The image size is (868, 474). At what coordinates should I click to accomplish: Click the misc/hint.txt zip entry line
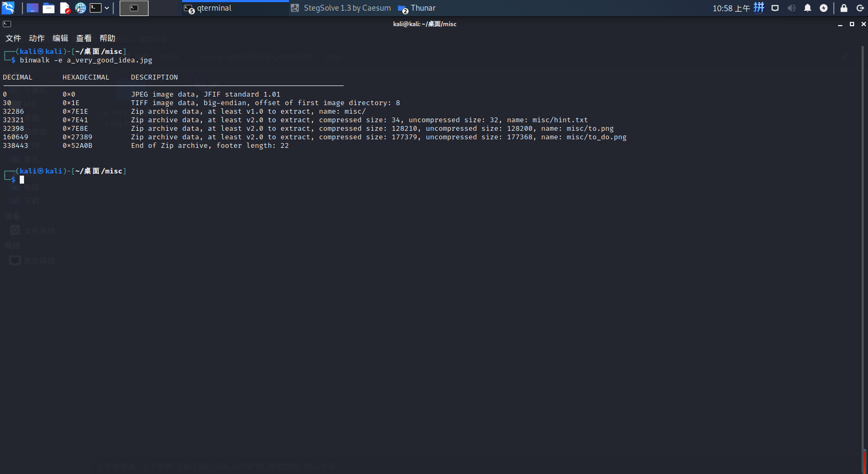point(359,120)
